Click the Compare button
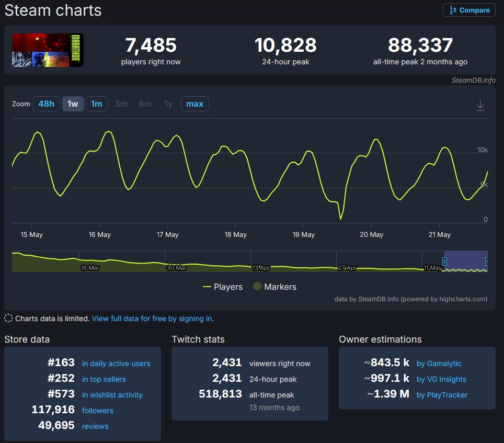Screen dimensions: 504x443 pos(469,10)
